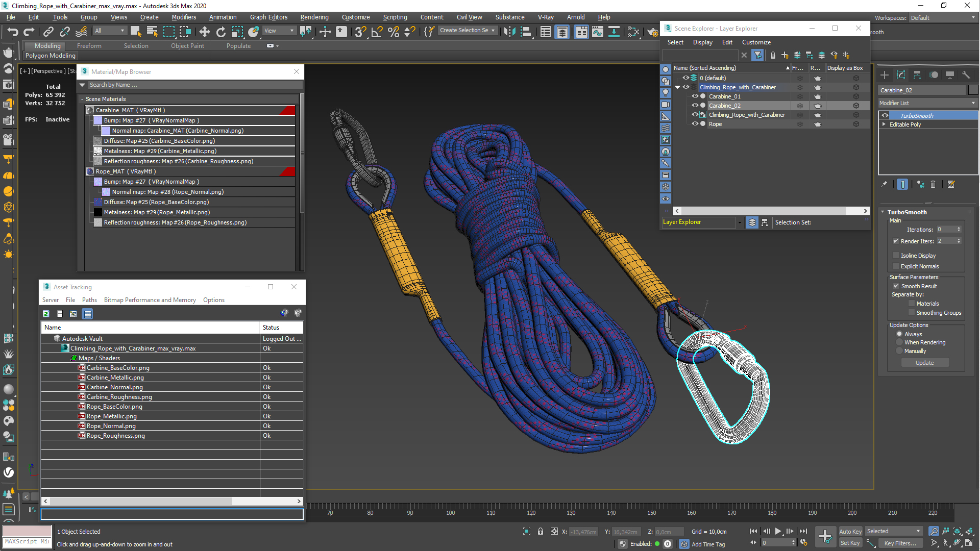Screen dimensions: 980x551
Task: Click the Zoom tool in viewport navigation
Action: pos(934,532)
